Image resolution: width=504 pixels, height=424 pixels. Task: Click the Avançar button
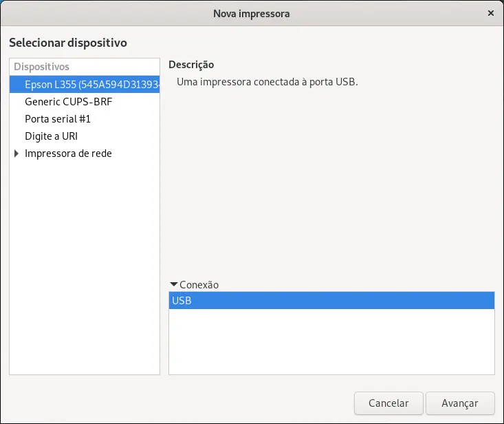460,403
